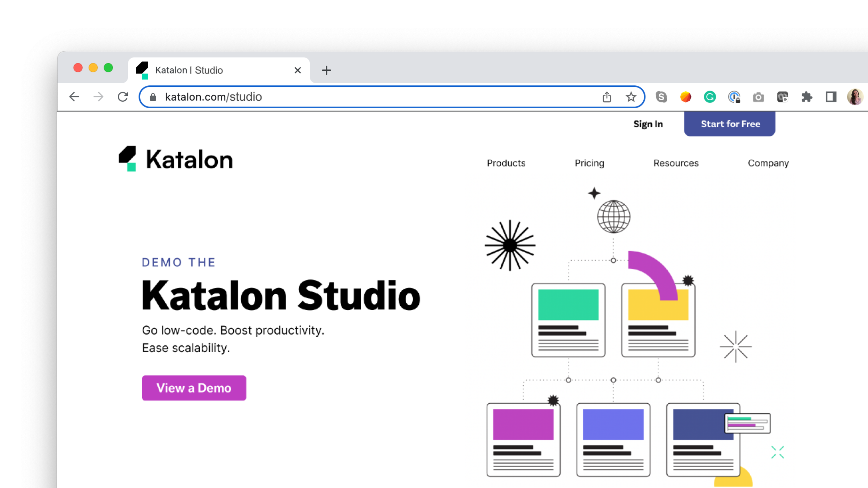Open the gray extension icon right of the camera
The width and height of the screenshot is (868, 488).
(783, 97)
